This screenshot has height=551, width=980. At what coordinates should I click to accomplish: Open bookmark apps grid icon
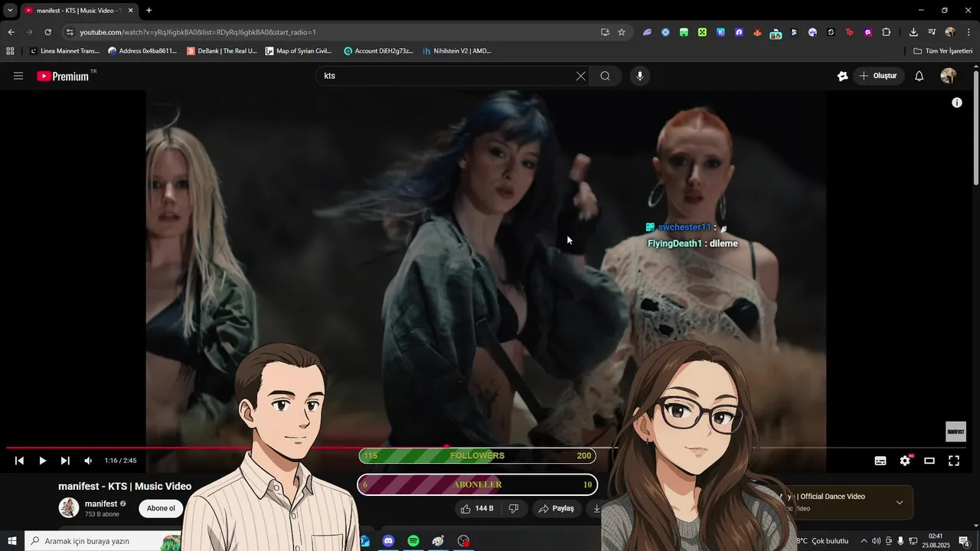click(10, 51)
